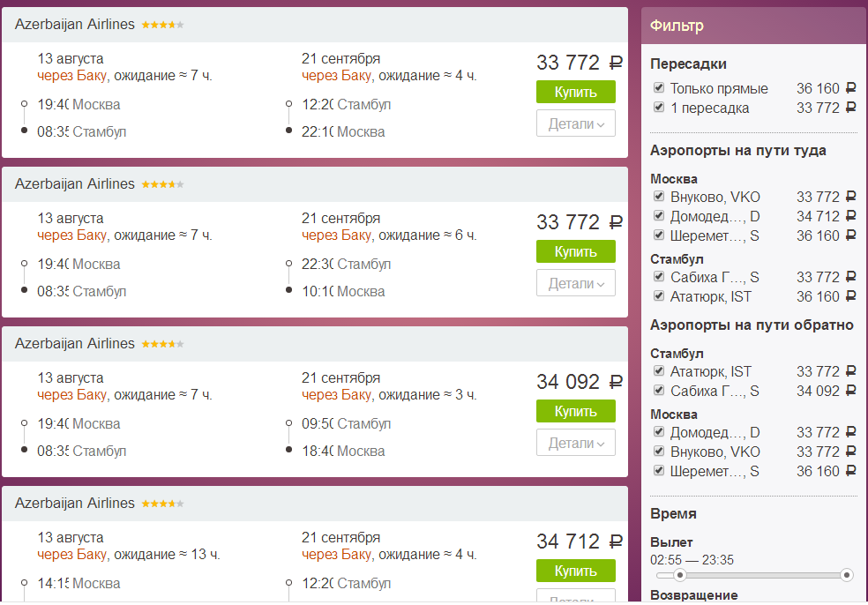Image resolution: width=868 pixels, height=605 pixels.
Task: Click return 'через Баку' link on 34 092 ₽ flight
Action: (x=338, y=395)
